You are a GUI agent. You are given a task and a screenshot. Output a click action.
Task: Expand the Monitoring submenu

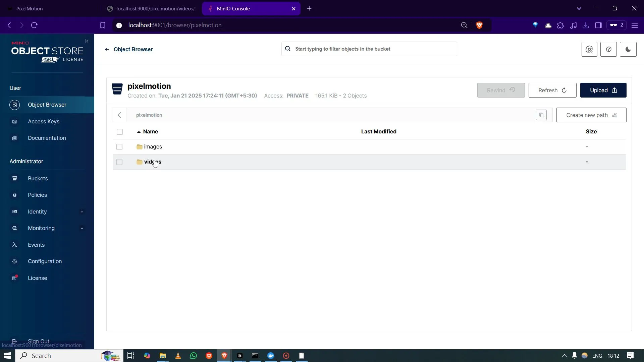pos(82,228)
